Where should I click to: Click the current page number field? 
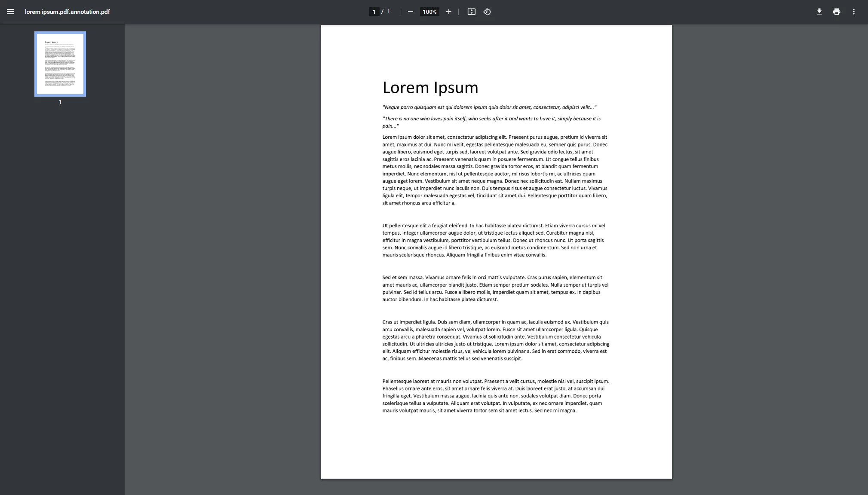[x=374, y=12]
